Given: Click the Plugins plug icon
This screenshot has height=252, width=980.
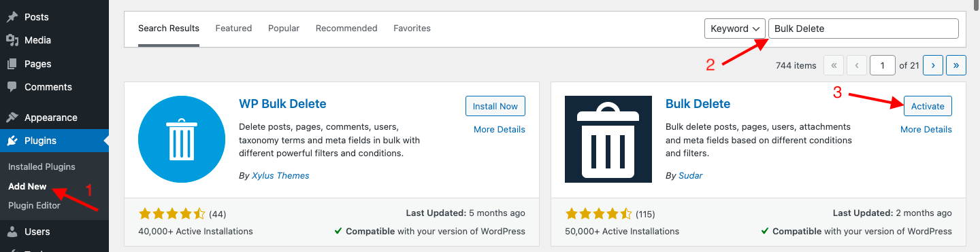Looking at the screenshot, I should (12, 141).
